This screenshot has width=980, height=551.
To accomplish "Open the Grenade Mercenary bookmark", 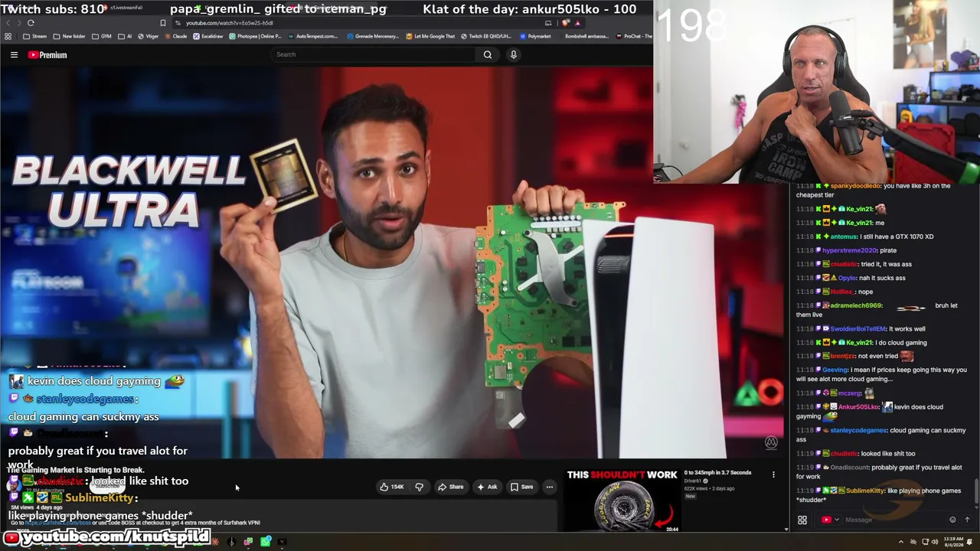I will [x=373, y=36].
